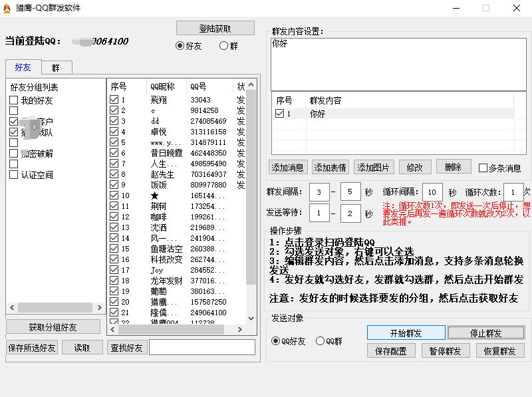This screenshot has height=397, width=532.
Task: Click the 群发间隔 maximum field showing 5
Action: coord(350,192)
